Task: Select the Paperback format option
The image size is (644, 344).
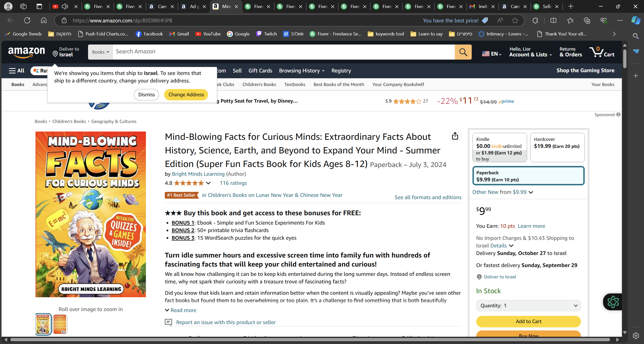Action: (x=528, y=176)
